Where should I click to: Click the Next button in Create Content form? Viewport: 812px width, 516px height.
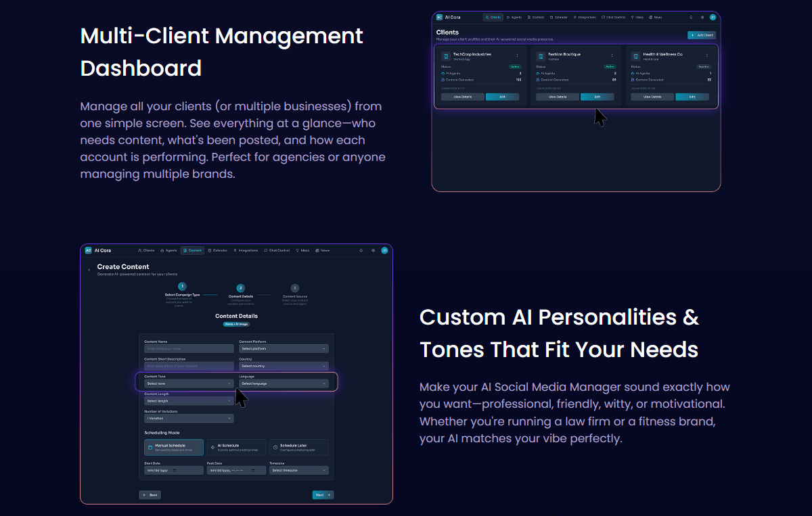[323, 495]
